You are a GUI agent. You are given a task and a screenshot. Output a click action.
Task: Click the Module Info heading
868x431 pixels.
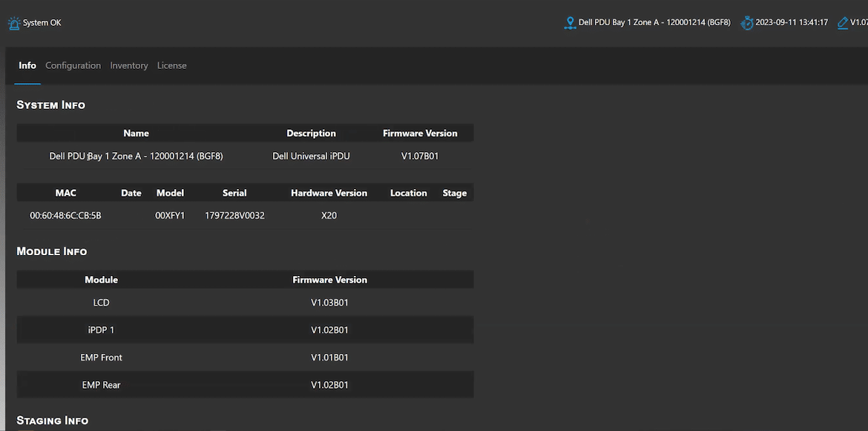pyautogui.click(x=51, y=251)
